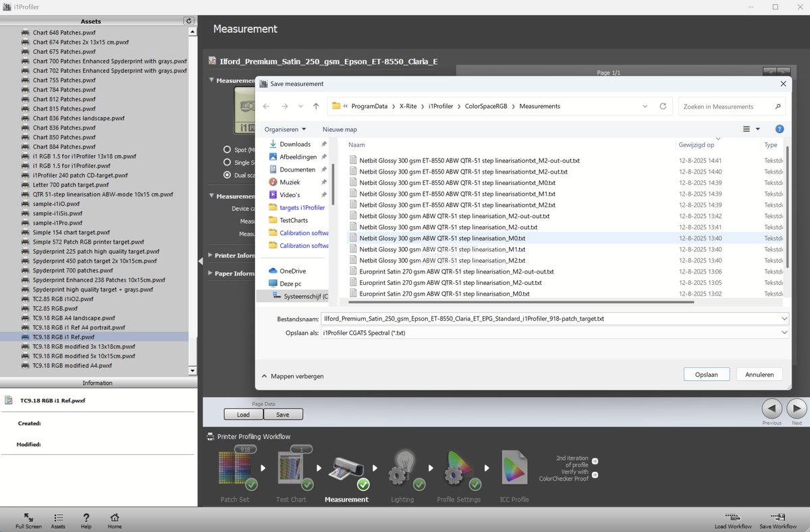Click the Opslaan button
The height and width of the screenshot is (532, 810).
(706, 374)
